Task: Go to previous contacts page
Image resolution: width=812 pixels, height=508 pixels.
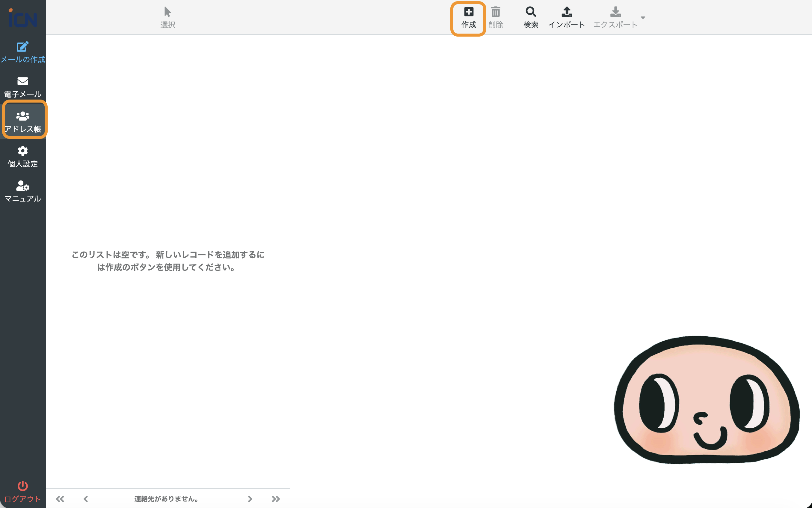Action: [x=86, y=499]
